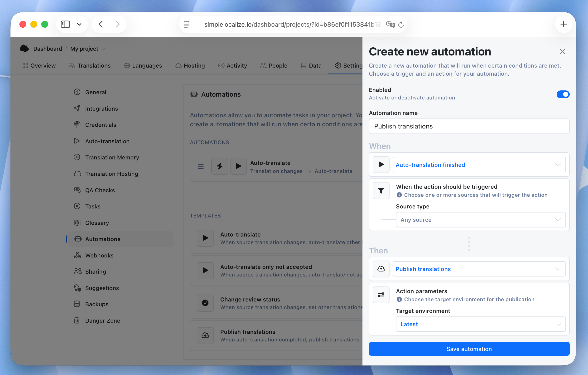Click the drag handle on Auto-translate automation
The image size is (588, 375).
(x=201, y=166)
